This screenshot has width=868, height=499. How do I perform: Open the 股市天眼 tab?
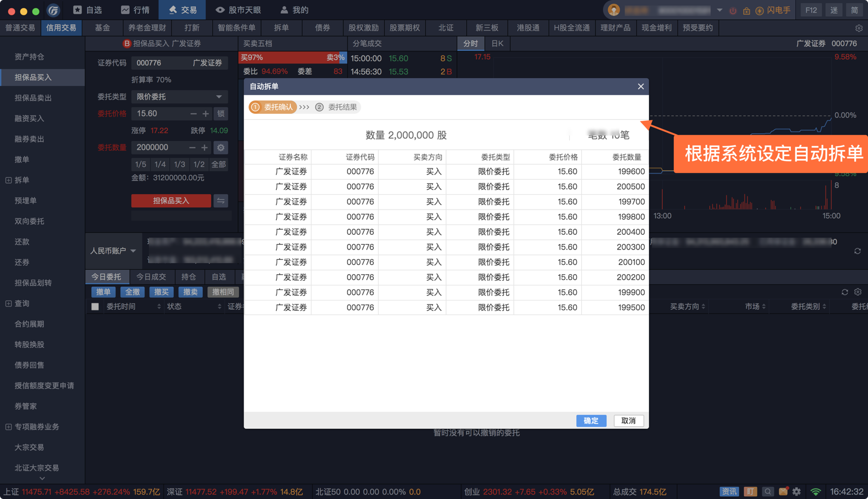[238, 10]
